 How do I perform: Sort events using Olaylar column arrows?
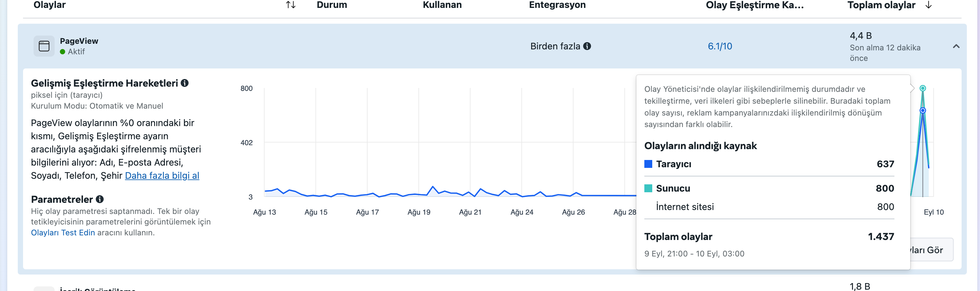click(291, 5)
